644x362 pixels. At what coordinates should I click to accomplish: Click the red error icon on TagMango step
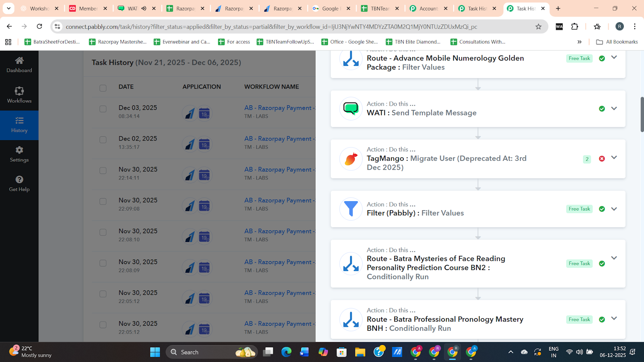[x=602, y=158]
